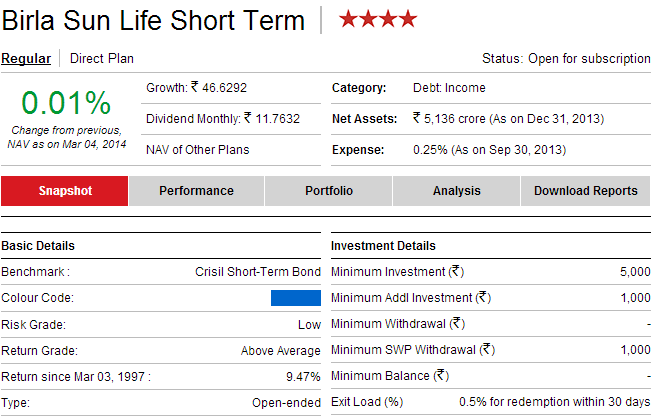Click the Growth NAV value 46.6292

[225, 88]
